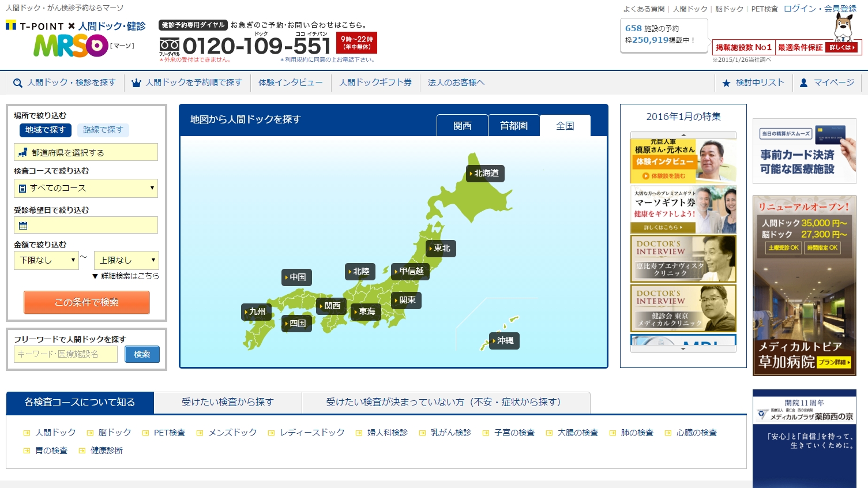The image size is (868, 488).
Task: Click the 受診希望日 date input field
Action: (x=86, y=225)
